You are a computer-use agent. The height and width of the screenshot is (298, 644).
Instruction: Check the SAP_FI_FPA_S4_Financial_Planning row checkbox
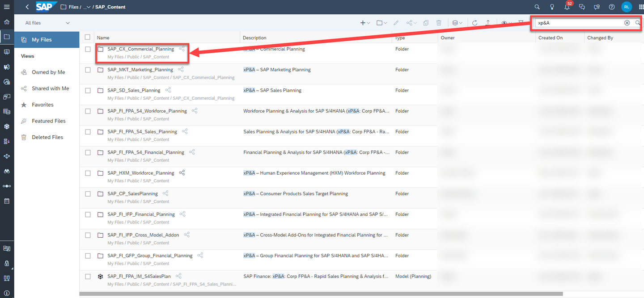88,152
